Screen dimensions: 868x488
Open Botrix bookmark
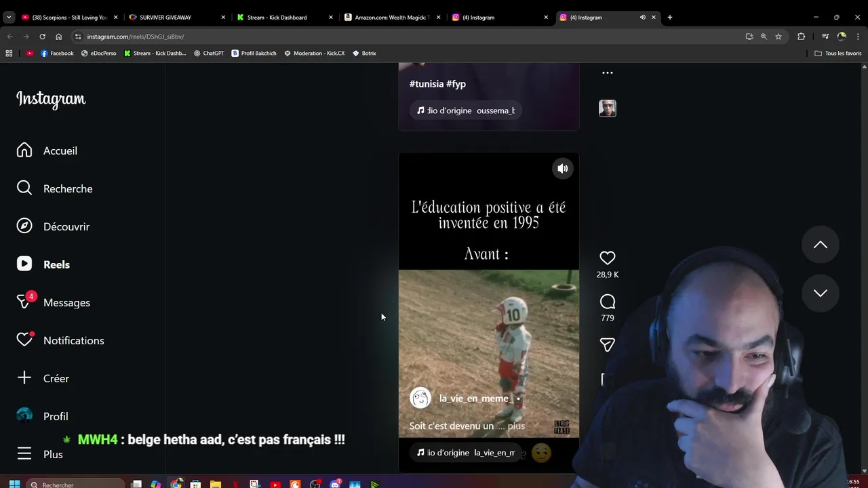coord(364,53)
